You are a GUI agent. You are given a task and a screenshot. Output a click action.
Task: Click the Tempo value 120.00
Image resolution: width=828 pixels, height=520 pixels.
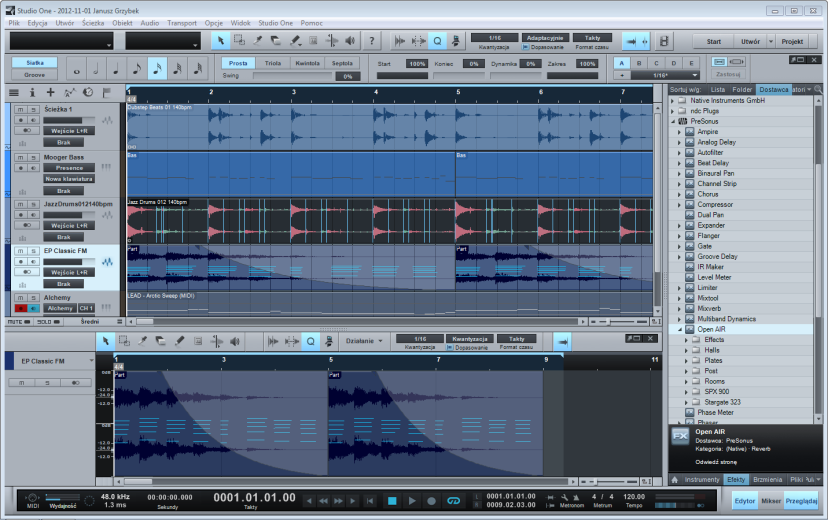point(634,497)
